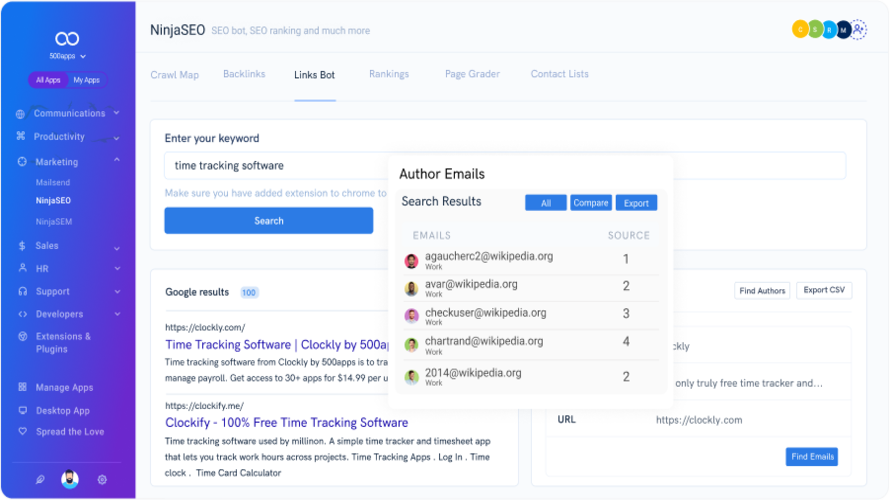Image resolution: width=890 pixels, height=500 pixels.
Task: Toggle to All Apps view
Action: coord(48,80)
